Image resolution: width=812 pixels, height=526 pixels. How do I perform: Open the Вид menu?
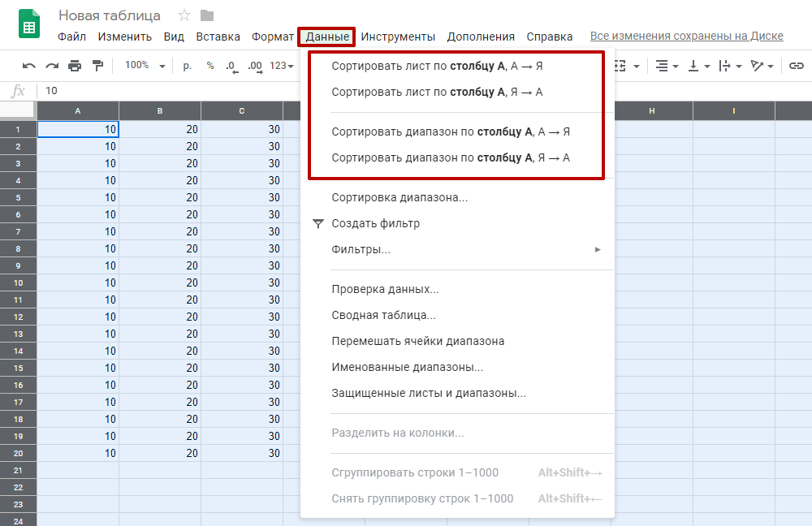174,37
